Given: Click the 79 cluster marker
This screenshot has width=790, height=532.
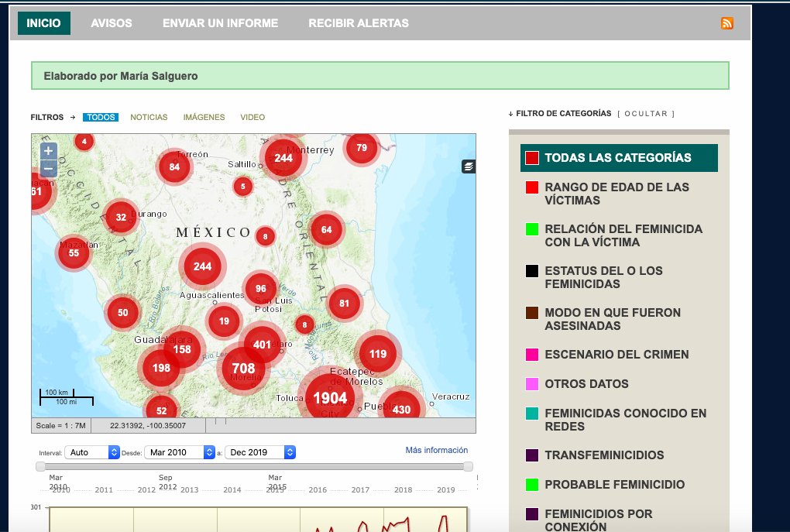Looking at the screenshot, I should pyautogui.click(x=362, y=148).
